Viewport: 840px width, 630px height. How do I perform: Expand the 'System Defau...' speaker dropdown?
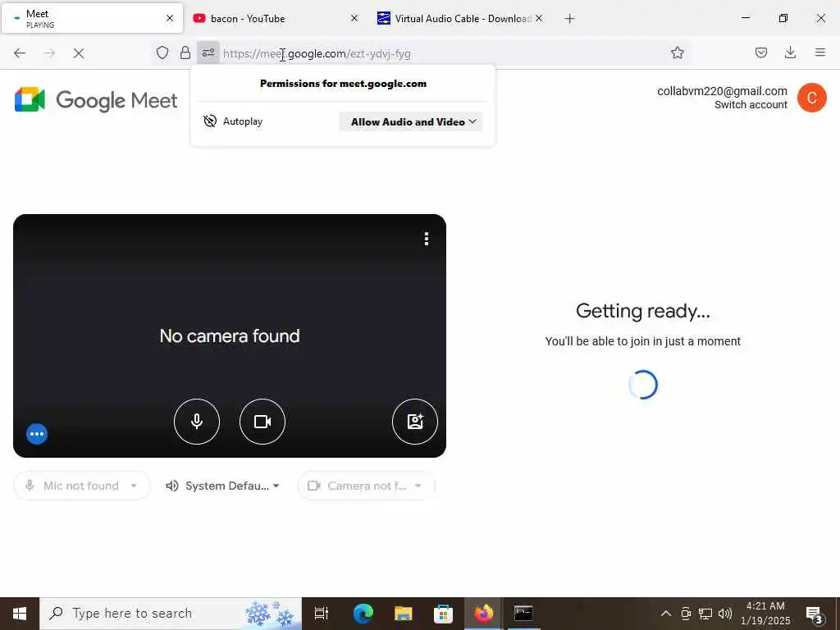click(x=223, y=486)
